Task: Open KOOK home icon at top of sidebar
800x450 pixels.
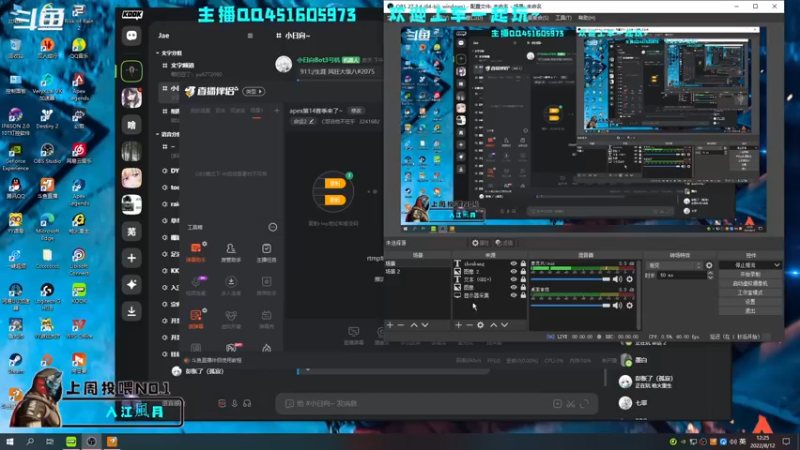Action: (132, 35)
